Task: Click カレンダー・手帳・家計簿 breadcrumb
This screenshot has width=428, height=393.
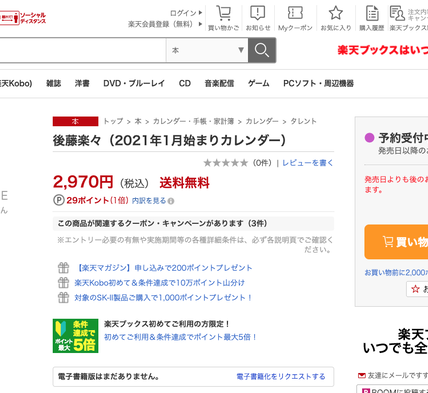Action: (193, 121)
